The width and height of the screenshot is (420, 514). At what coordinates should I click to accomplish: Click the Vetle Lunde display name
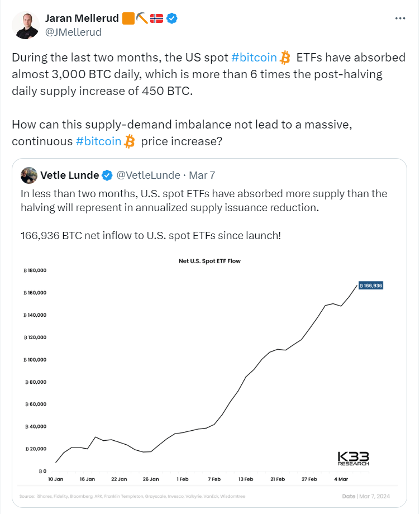(70, 175)
